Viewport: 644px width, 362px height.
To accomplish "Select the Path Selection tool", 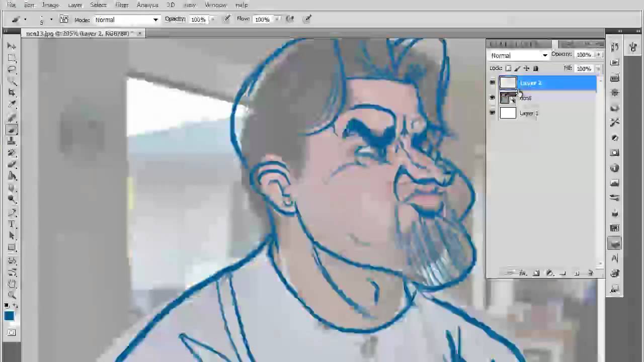I will coord(12,235).
